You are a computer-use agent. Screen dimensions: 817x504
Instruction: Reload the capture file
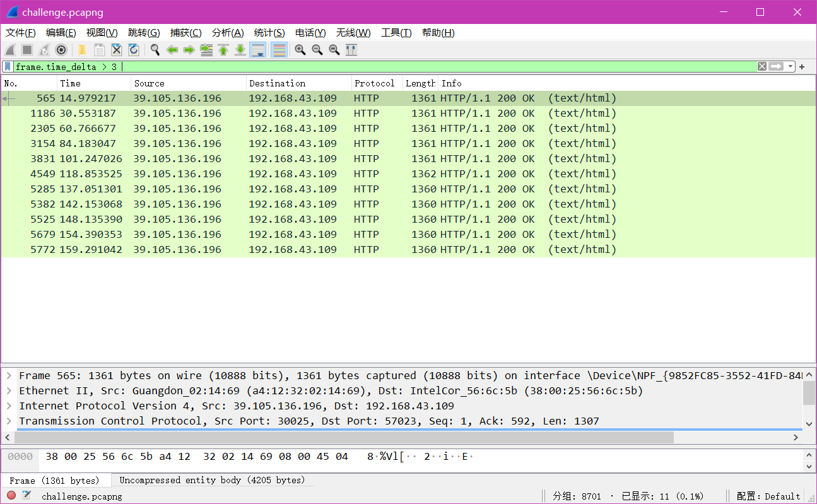pos(134,50)
